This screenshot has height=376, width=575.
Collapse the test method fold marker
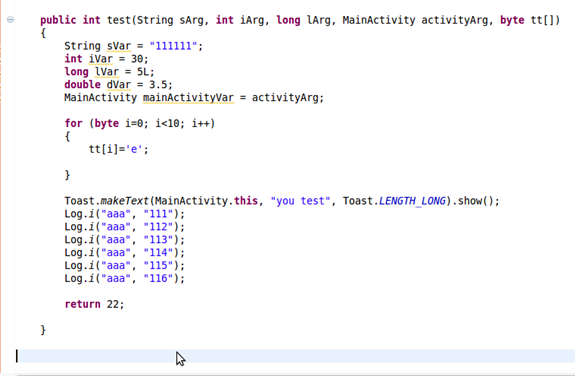pyautogui.click(x=10, y=19)
